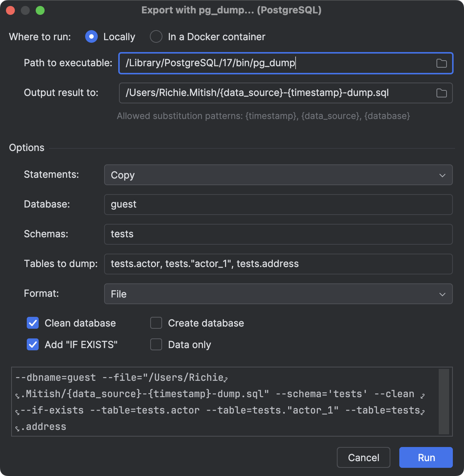Open the file browser for Output result to
The width and height of the screenshot is (464, 476).
point(442,93)
